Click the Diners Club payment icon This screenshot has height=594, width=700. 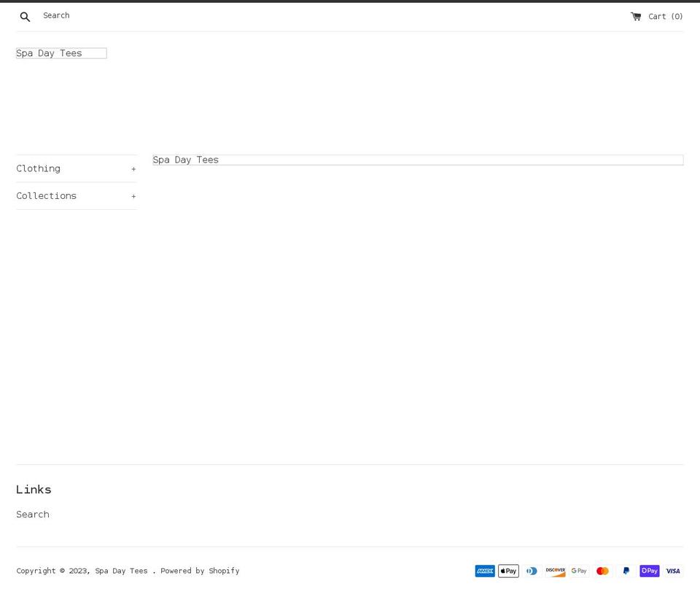click(x=532, y=571)
